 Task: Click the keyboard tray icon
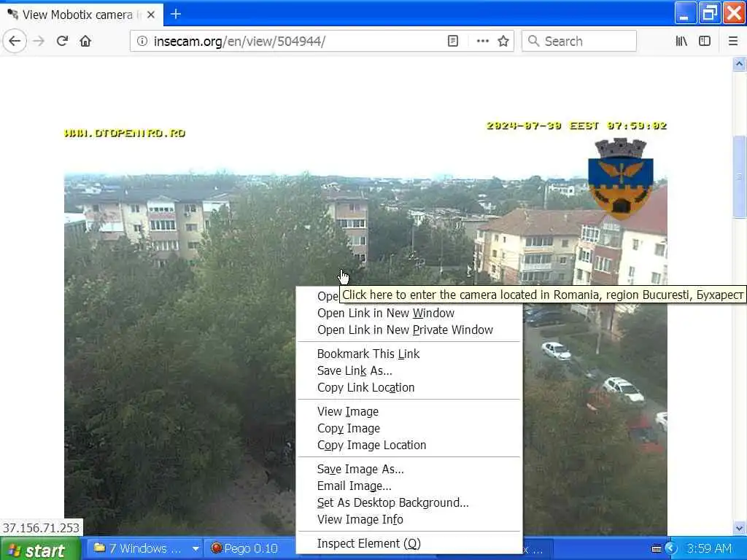click(x=657, y=549)
